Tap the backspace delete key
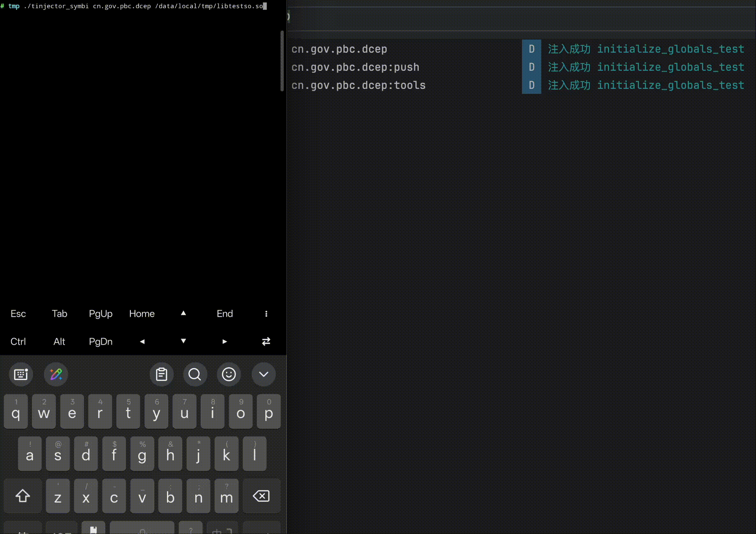The height and width of the screenshot is (534, 756). (262, 496)
